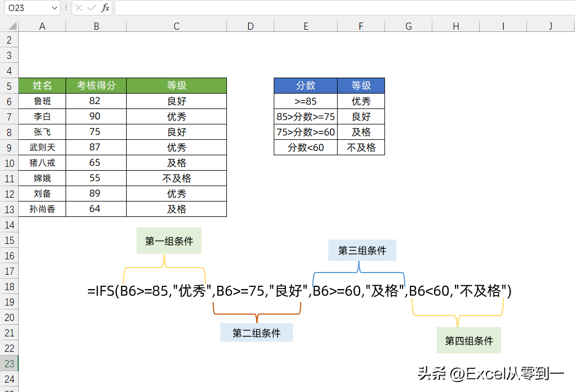Image resolution: width=575 pixels, height=392 pixels.
Task: Select column D header
Action: pyautogui.click(x=251, y=26)
